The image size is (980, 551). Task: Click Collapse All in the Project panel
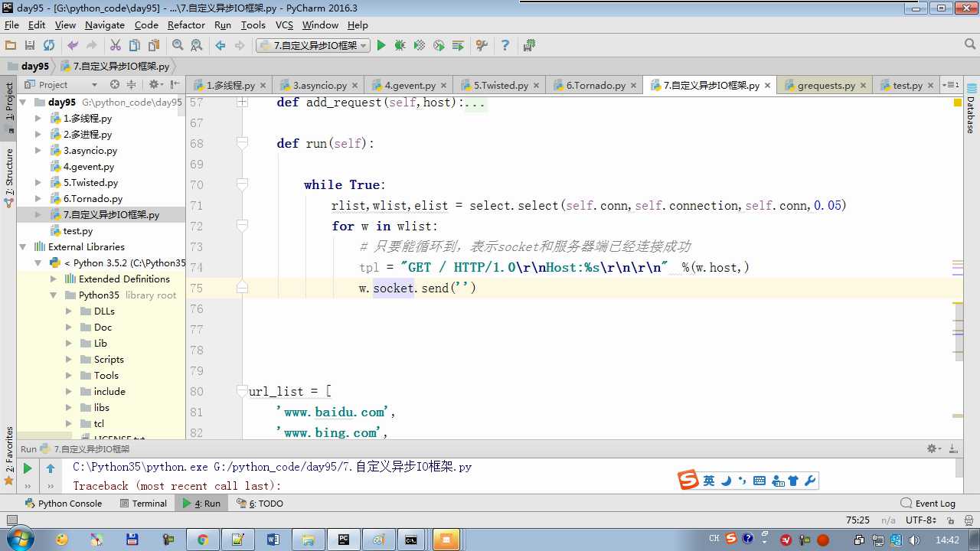point(131,84)
